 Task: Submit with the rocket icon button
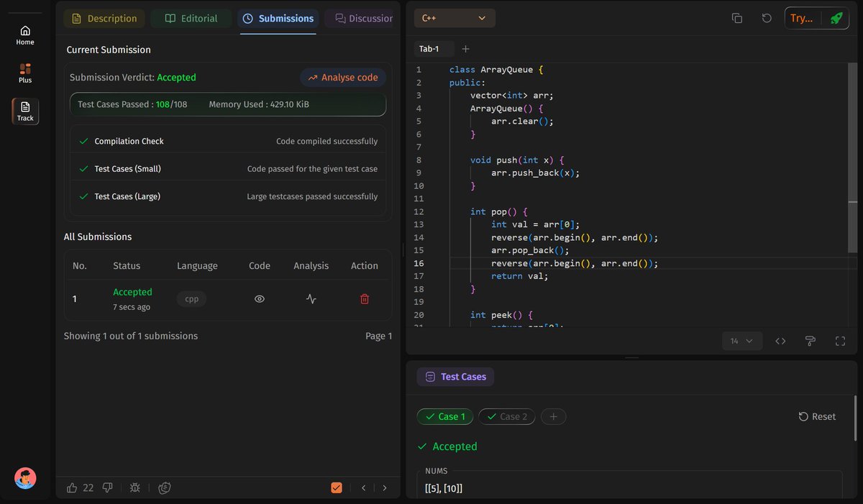click(x=836, y=18)
